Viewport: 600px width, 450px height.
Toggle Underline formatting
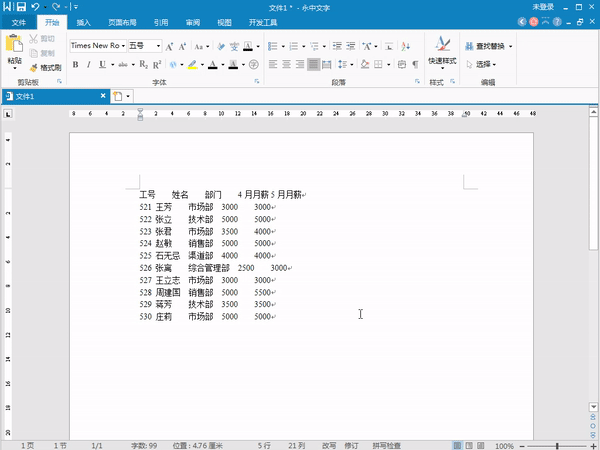click(102, 64)
